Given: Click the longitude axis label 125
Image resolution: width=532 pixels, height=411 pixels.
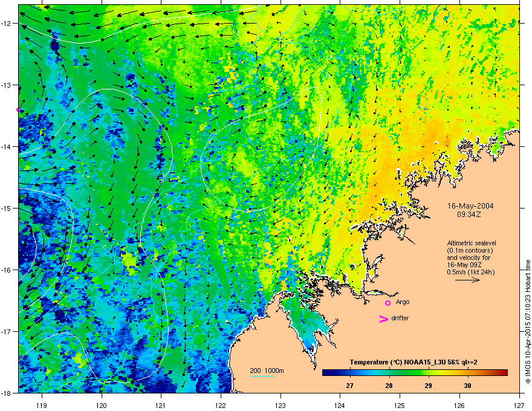Looking at the screenshot, I should pos(400,405).
